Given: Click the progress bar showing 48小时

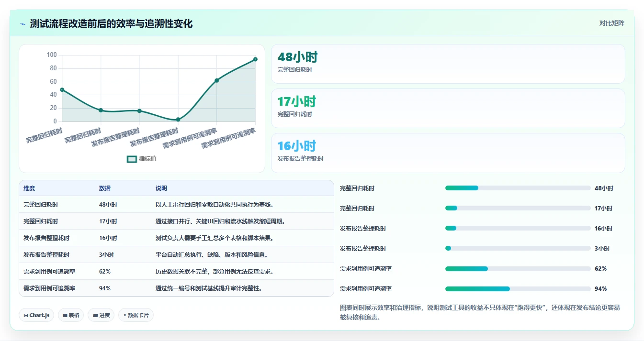Looking at the screenshot, I should (518, 188).
